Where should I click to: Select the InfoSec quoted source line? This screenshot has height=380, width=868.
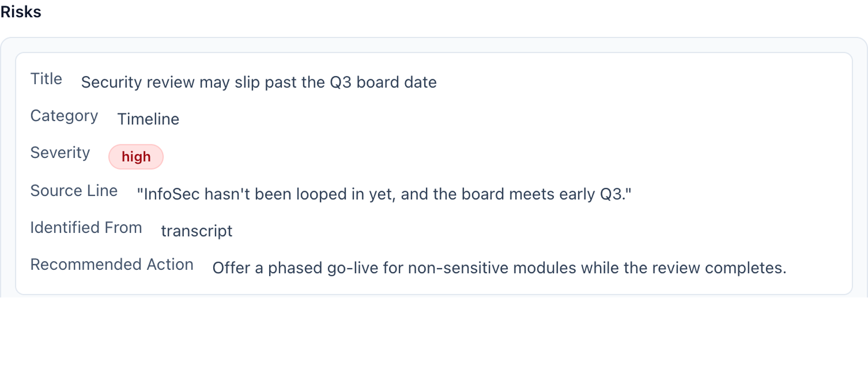384,194
